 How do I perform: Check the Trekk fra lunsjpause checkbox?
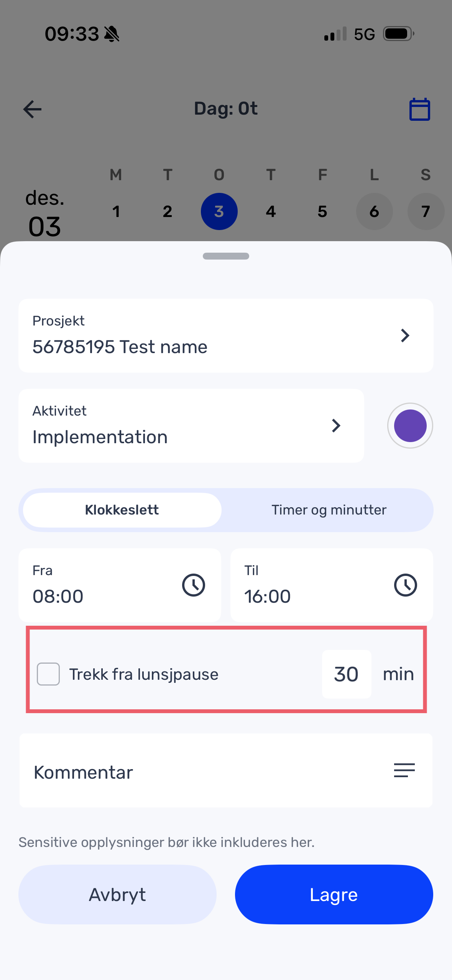[48, 674]
